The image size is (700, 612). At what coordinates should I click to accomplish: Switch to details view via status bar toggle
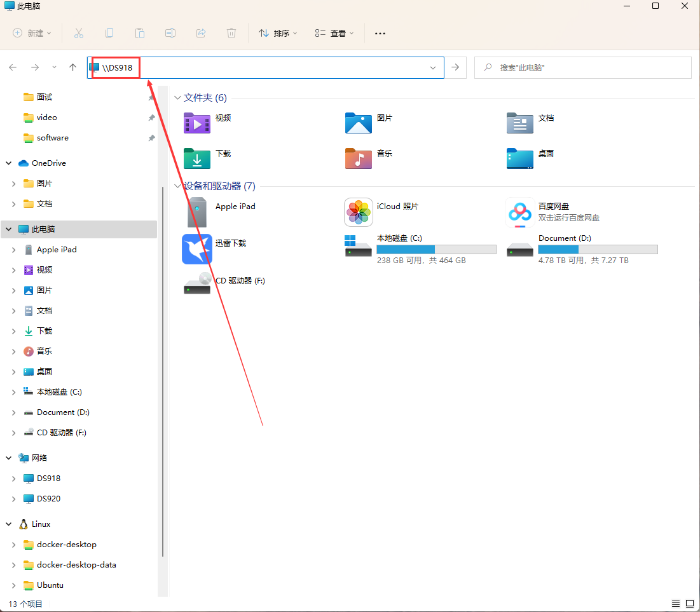[676, 603]
